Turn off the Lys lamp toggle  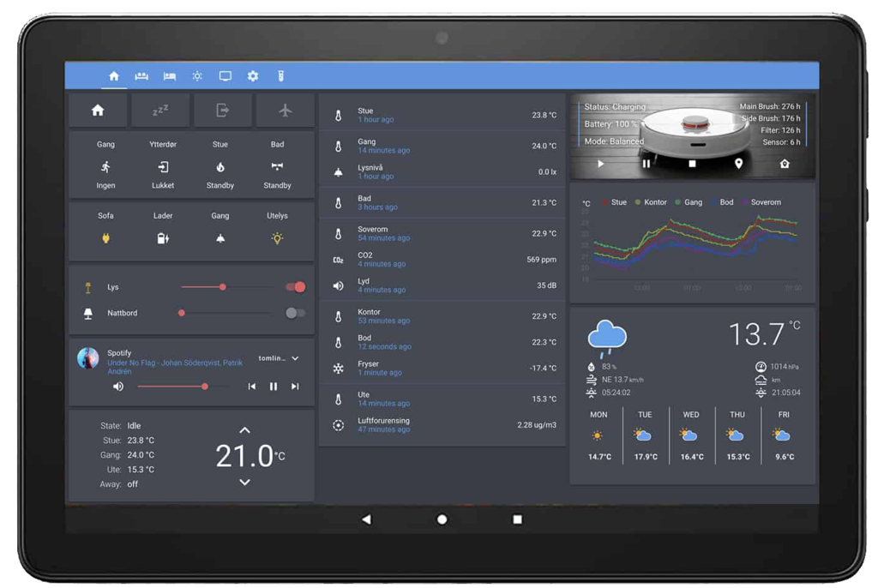point(295,287)
